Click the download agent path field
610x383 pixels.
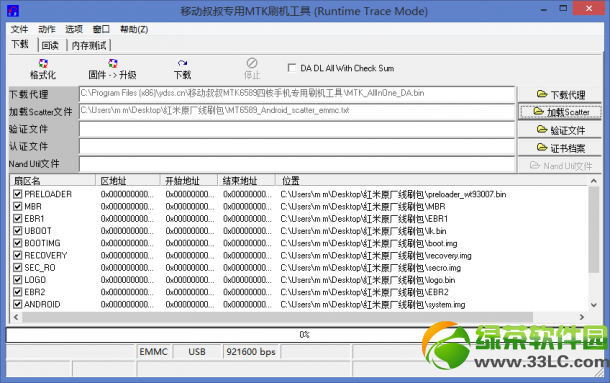(297, 94)
